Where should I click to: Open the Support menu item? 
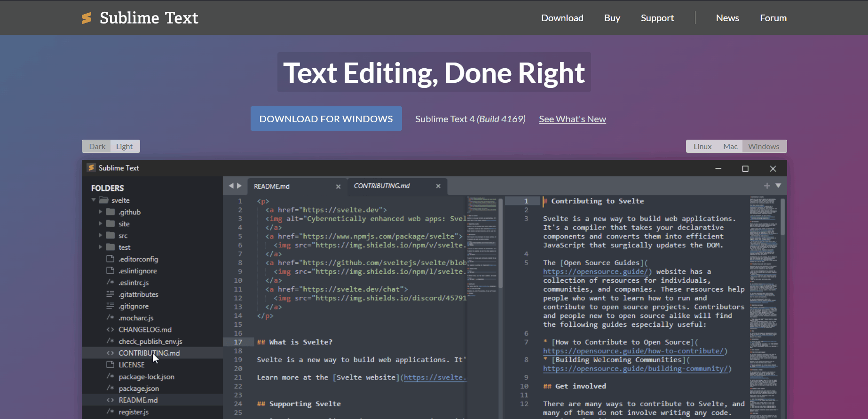tap(657, 18)
